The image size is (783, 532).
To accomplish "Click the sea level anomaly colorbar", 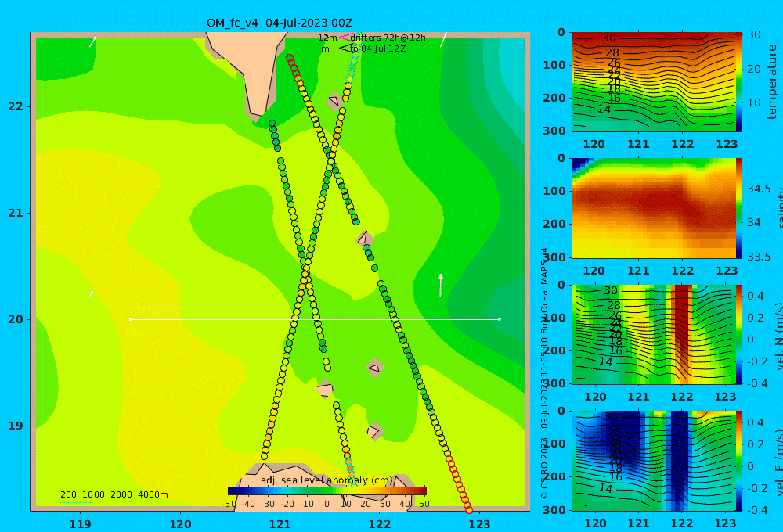I will 327,491.
